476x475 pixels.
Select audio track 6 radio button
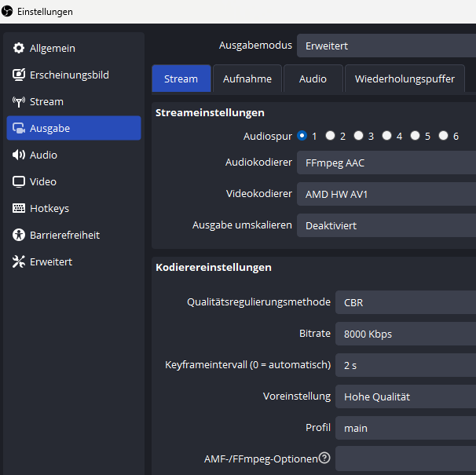point(443,135)
